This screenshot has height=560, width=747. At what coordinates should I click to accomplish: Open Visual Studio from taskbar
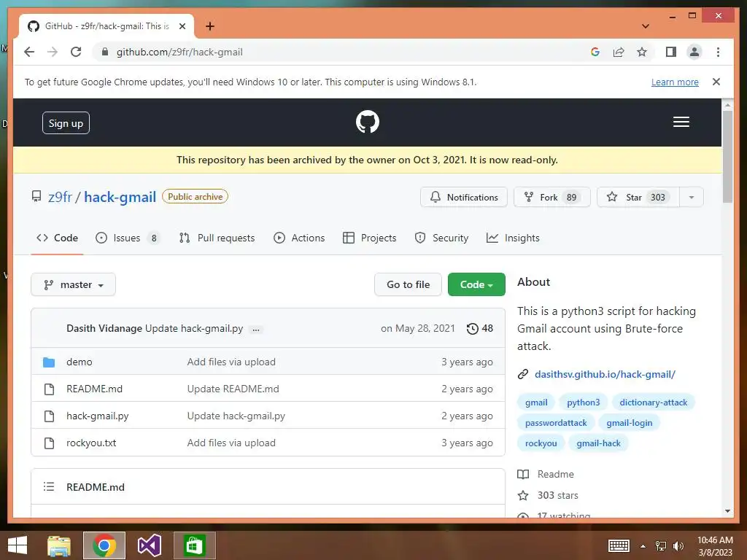pyautogui.click(x=149, y=545)
